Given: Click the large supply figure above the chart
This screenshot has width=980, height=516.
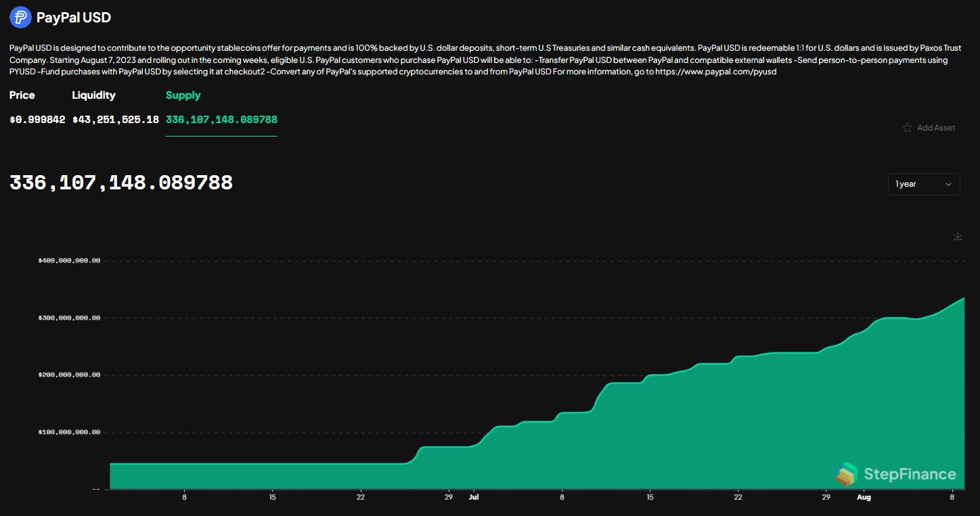Looking at the screenshot, I should [120, 182].
